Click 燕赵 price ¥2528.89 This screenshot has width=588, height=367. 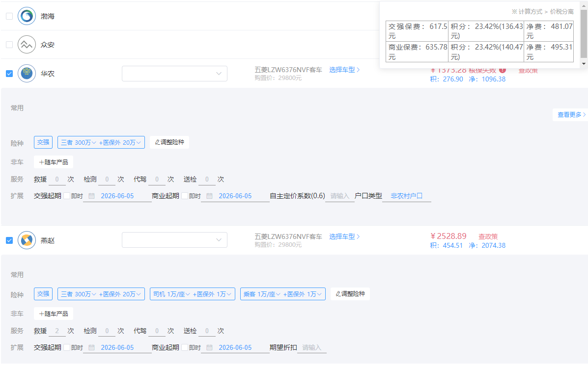[x=448, y=236]
